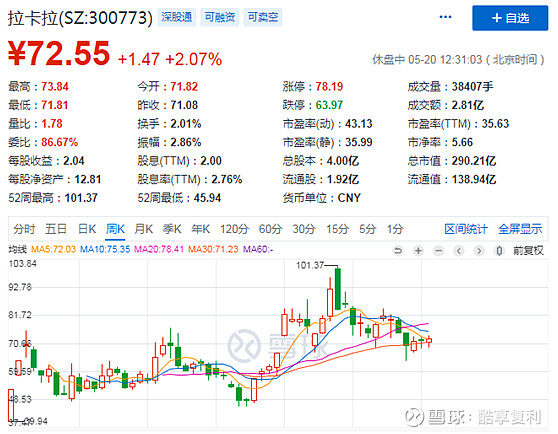Image resolution: width=558 pixels, height=434 pixels.
Task: Click the 52周最高 value 101.37
Action: [81, 198]
